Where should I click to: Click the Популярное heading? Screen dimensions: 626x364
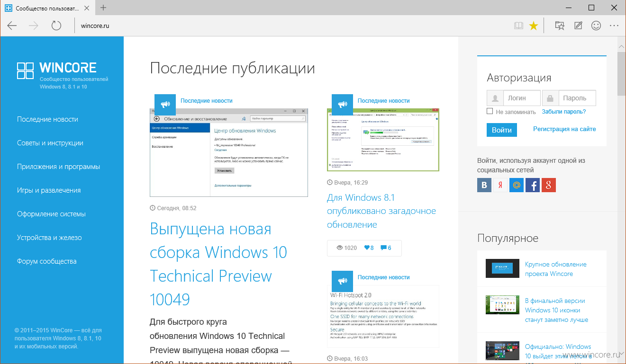pyautogui.click(x=508, y=238)
